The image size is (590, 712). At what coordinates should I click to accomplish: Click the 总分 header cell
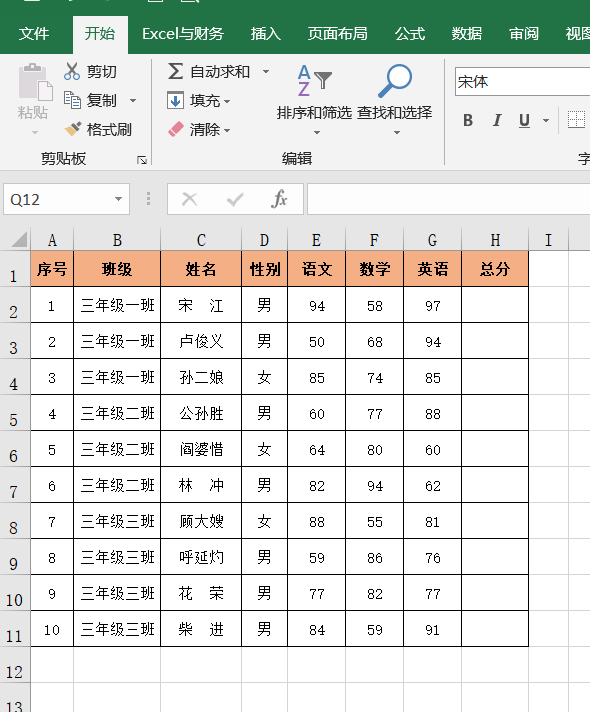495,269
